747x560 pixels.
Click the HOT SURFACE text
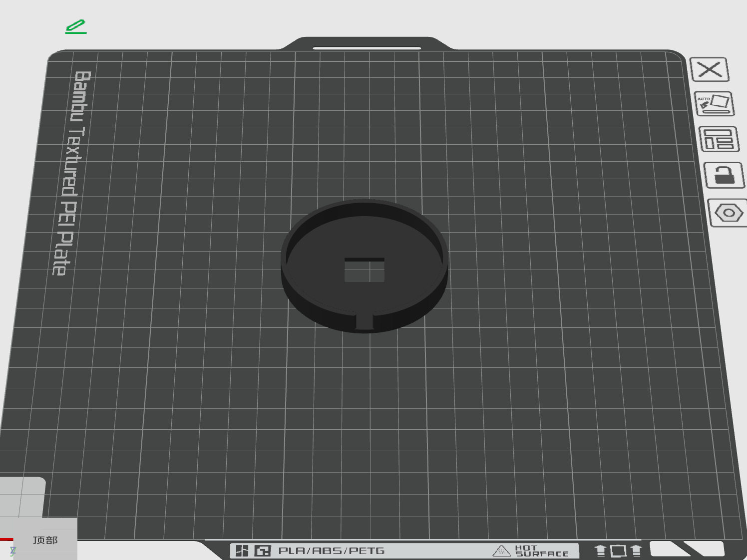[542, 551]
